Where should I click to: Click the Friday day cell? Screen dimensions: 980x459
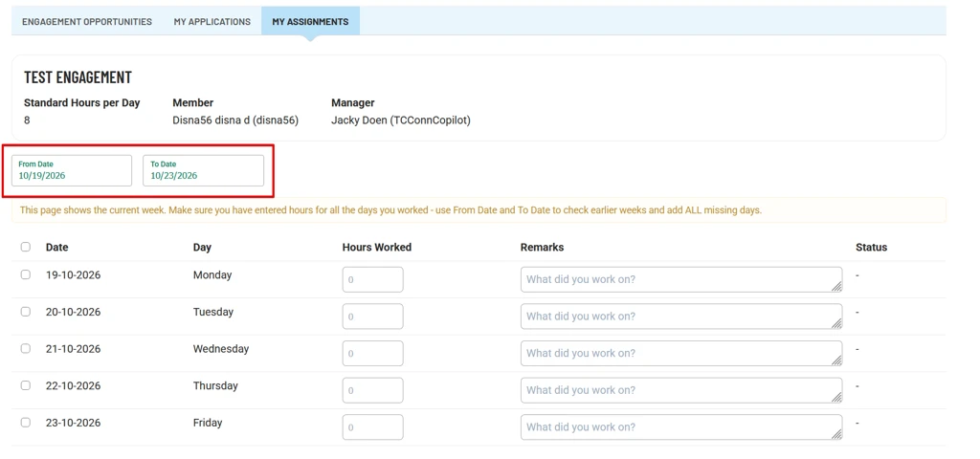pyautogui.click(x=208, y=422)
